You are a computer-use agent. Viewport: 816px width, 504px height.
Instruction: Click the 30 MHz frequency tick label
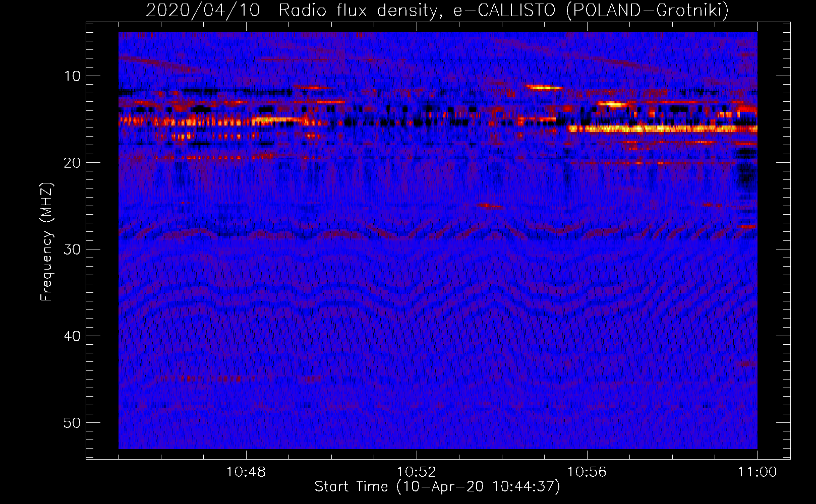[x=73, y=249]
